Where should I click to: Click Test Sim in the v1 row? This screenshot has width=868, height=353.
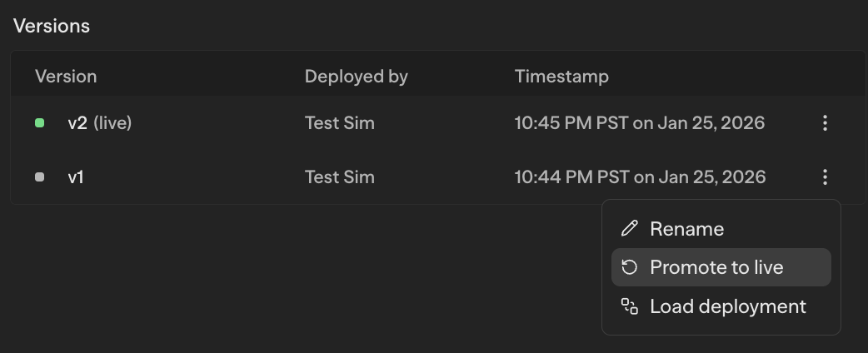(x=339, y=177)
